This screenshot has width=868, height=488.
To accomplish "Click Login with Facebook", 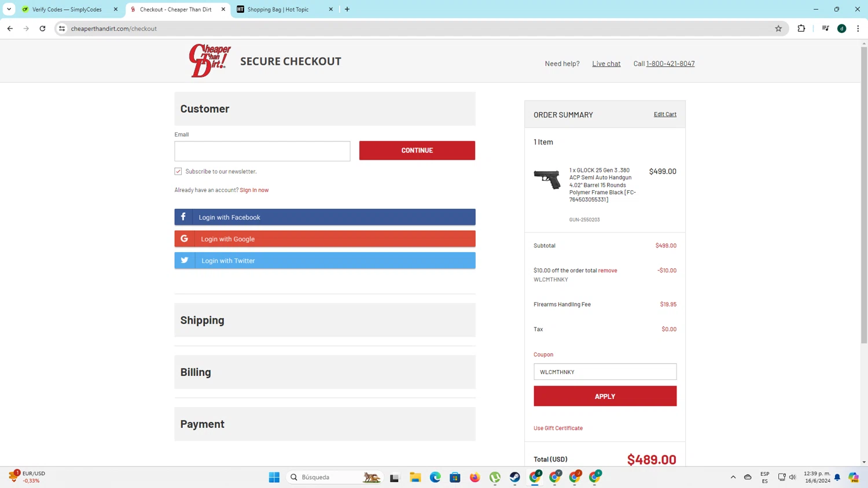I will point(325,217).
